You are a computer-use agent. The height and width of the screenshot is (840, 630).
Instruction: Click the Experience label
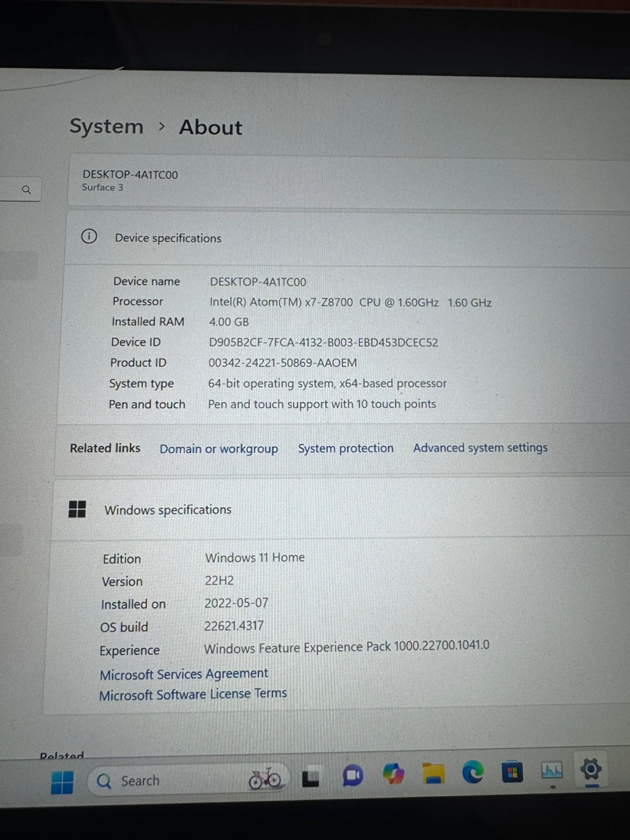click(129, 650)
